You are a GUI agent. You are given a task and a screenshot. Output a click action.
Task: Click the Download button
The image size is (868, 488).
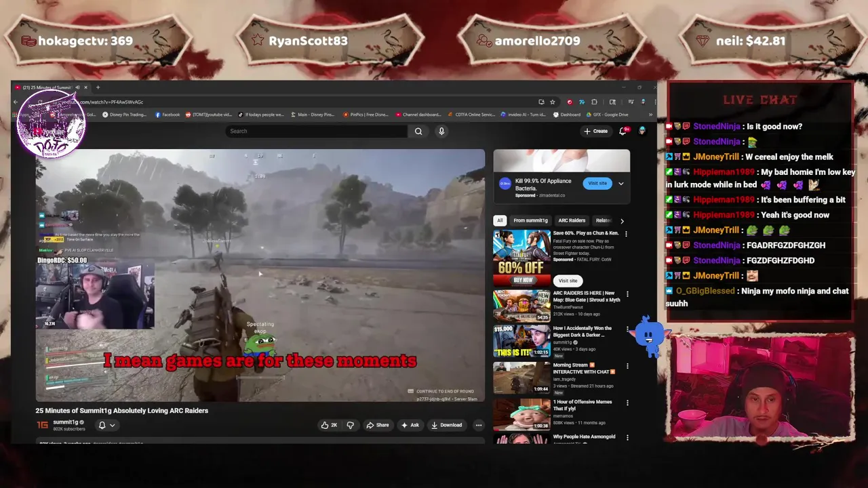446,425
